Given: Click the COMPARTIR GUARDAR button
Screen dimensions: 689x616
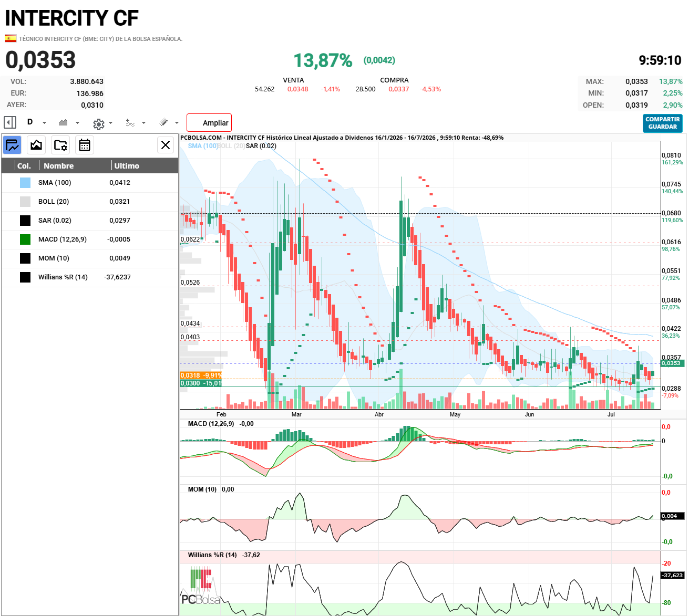Looking at the screenshot, I should tap(663, 123).
